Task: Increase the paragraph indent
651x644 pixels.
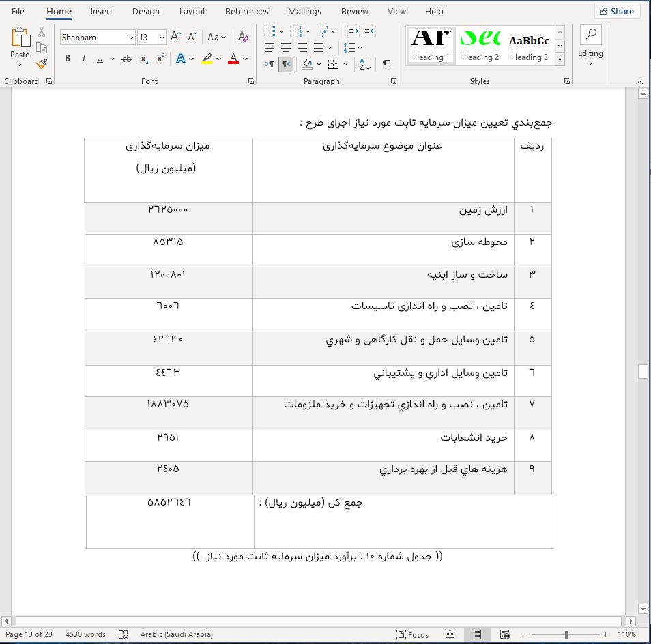Action: point(369,31)
